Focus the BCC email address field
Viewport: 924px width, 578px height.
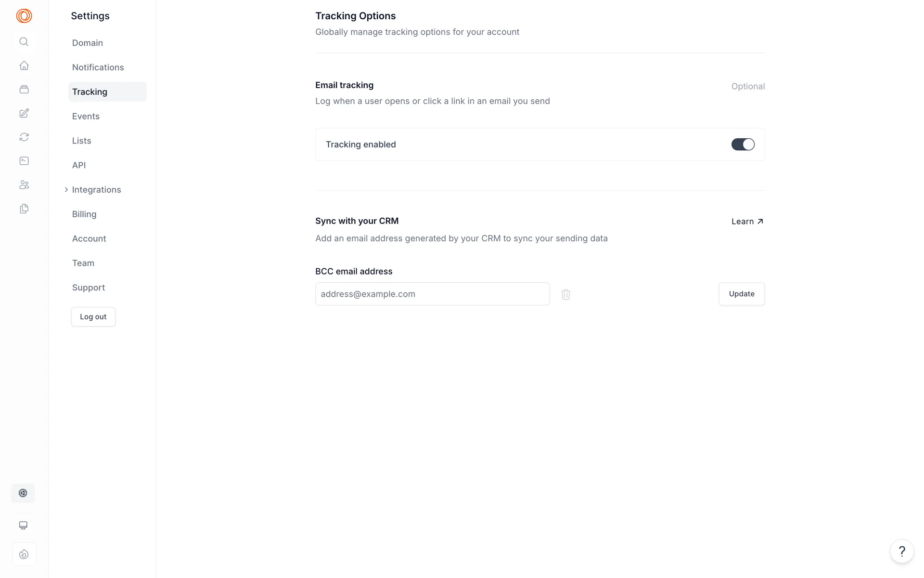click(432, 294)
